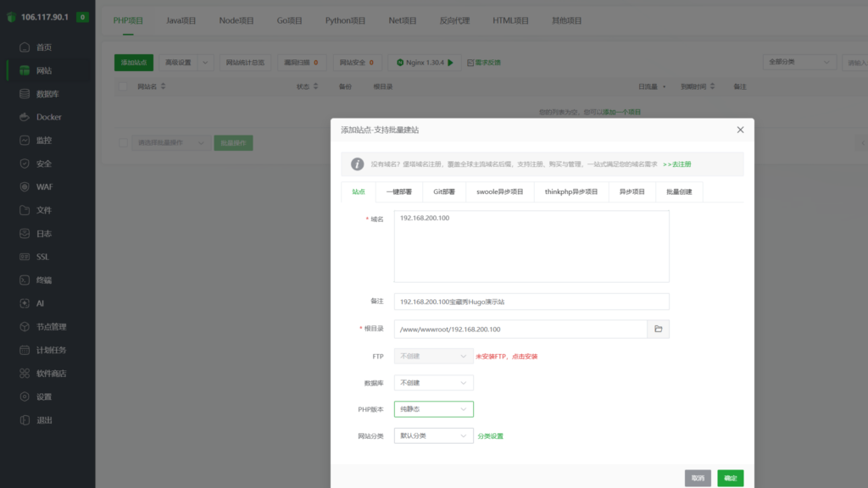Open the 监控 monitoring icon

click(25, 141)
